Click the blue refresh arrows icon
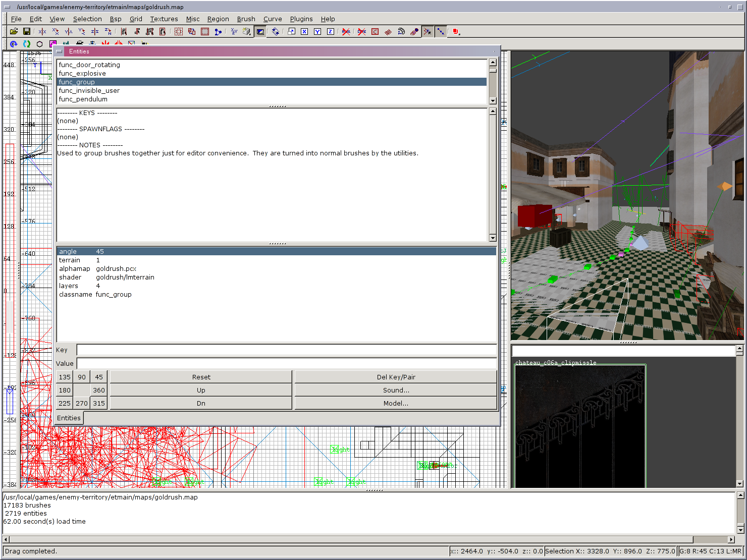747x560 pixels. pos(27,44)
